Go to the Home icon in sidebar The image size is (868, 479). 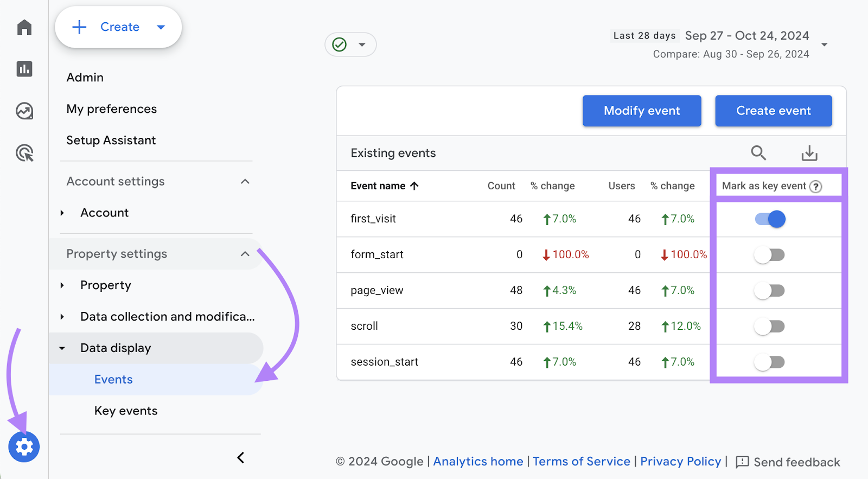click(24, 27)
